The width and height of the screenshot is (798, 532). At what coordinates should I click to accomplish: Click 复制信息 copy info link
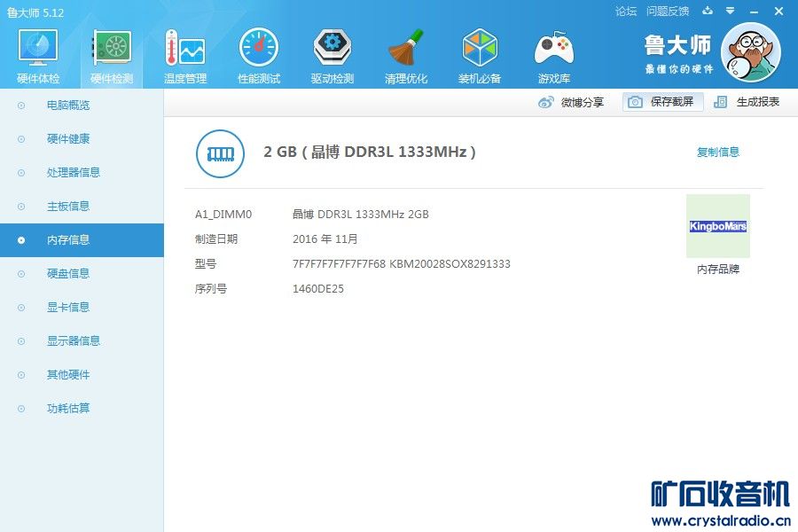click(x=717, y=152)
